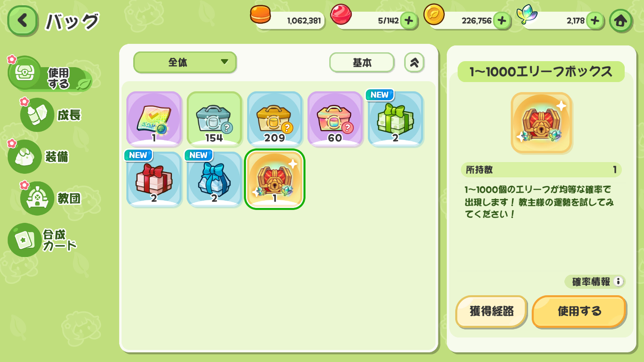Viewport: 644px width, 362px height.
Task: Go back using the arrow button
Action: [x=23, y=21]
